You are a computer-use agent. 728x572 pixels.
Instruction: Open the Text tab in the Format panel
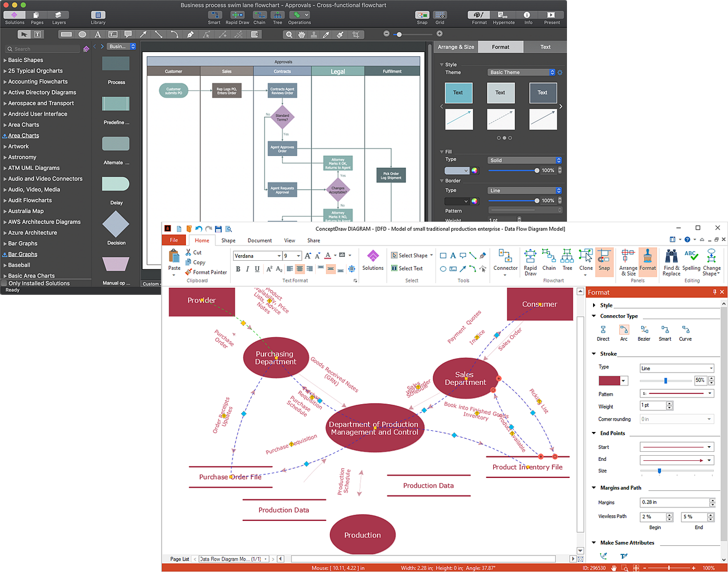pos(545,46)
